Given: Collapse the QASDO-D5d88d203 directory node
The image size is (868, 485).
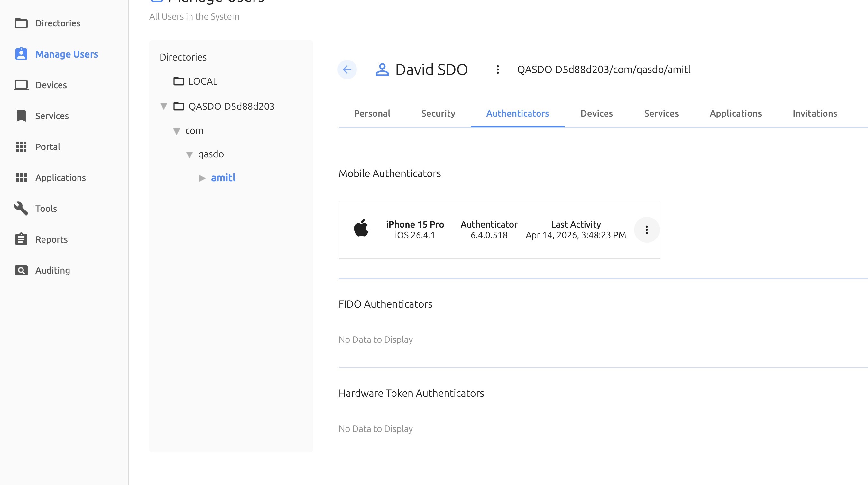Looking at the screenshot, I should (164, 107).
